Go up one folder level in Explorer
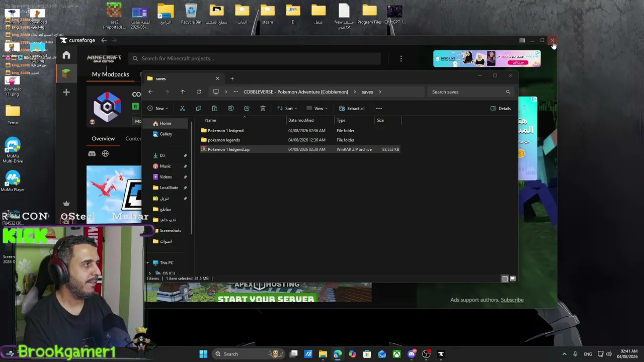644x362 pixels. [x=183, y=92]
